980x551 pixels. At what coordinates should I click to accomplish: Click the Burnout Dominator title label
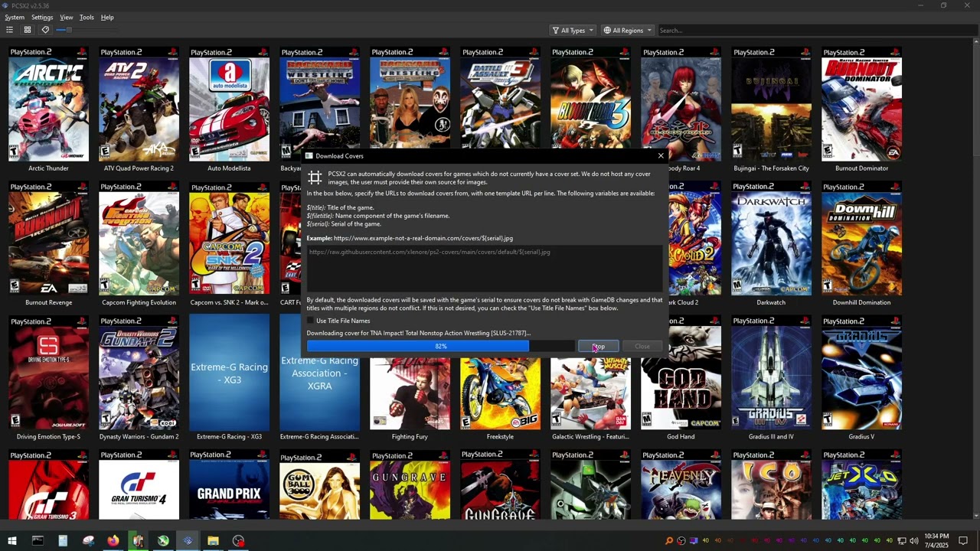point(861,168)
